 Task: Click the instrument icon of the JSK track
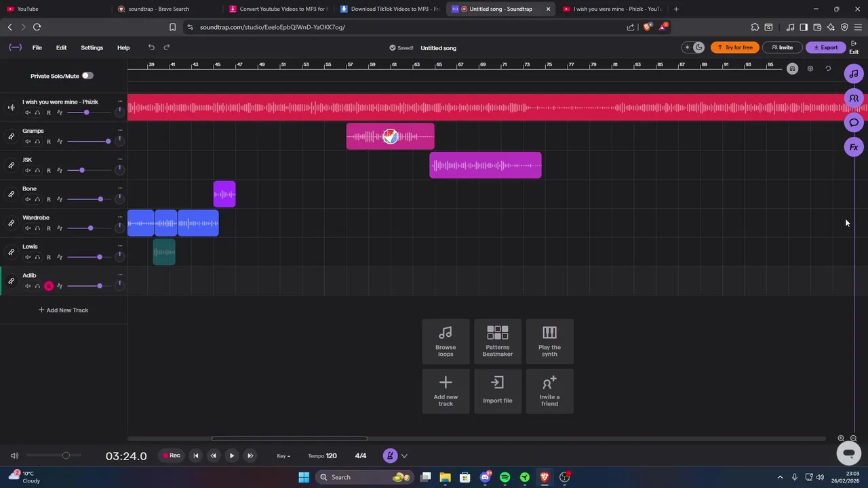click(11, 165)
